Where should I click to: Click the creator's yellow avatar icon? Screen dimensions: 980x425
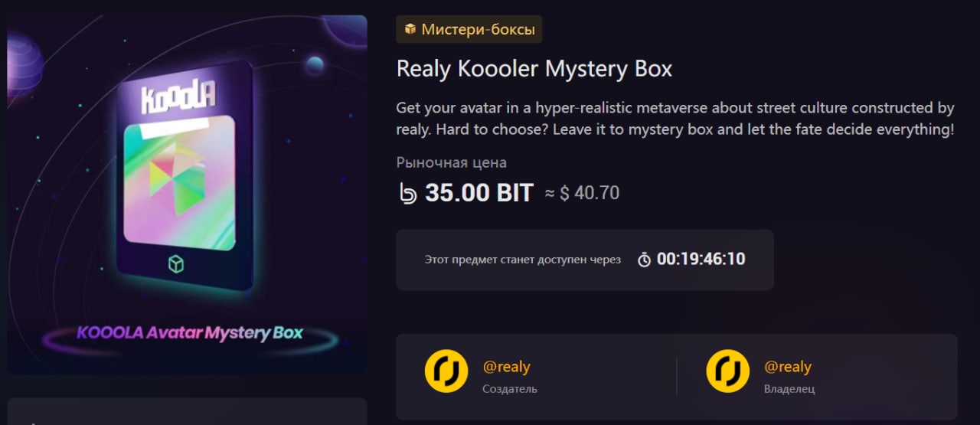pos(446,371)
